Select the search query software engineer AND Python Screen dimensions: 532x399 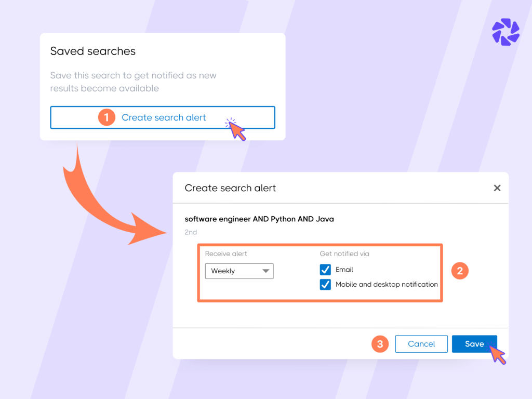point(259,219)
